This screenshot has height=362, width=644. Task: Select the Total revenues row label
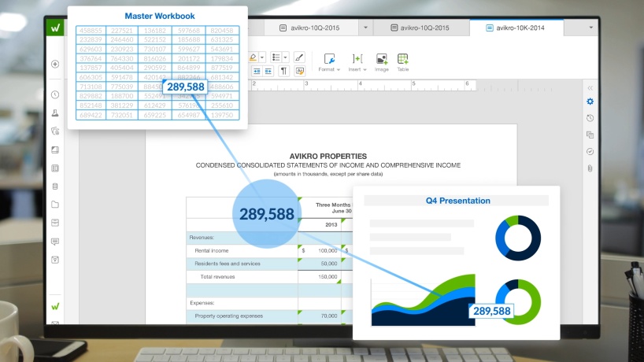tap(217, 277)
